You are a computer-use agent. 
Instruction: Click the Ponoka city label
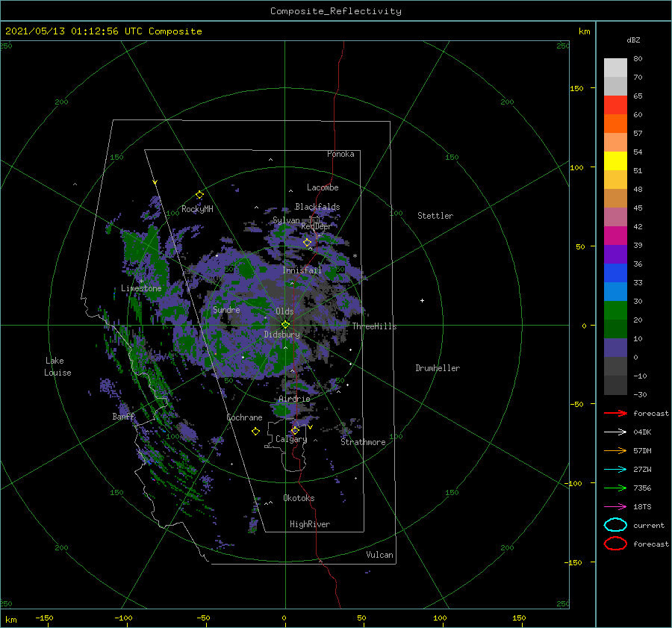(x=340, y=154)
